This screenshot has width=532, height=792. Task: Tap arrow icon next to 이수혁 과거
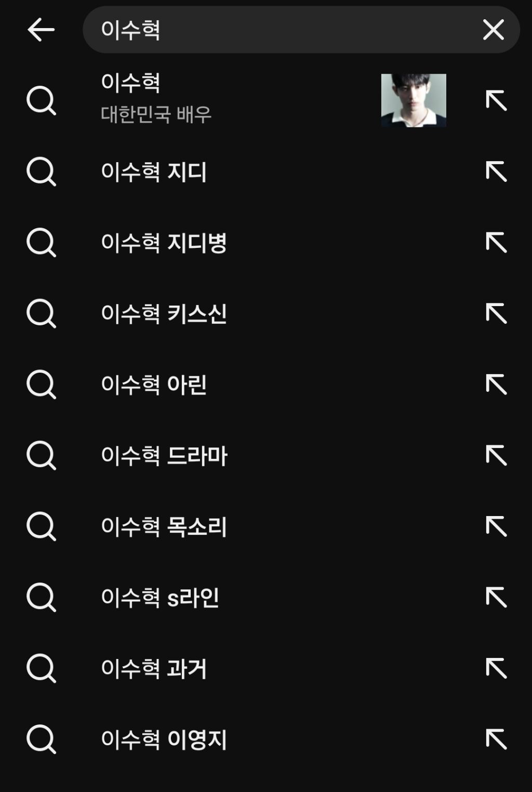point(496,668)
